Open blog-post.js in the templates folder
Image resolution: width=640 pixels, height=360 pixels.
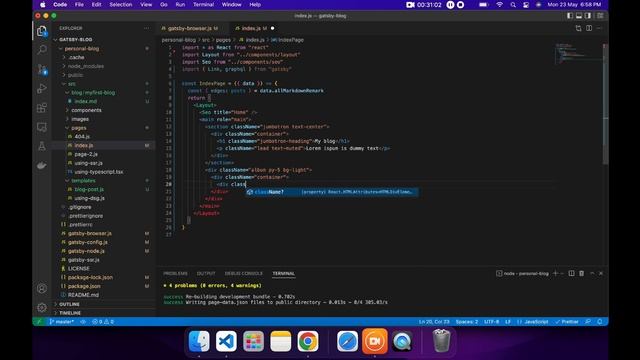(x=89, y=189)
